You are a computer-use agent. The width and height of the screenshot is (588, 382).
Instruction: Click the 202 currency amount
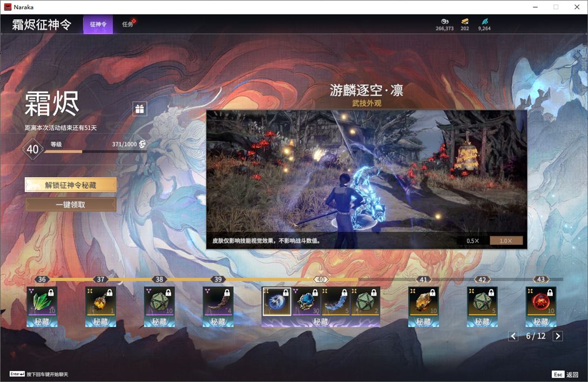[465, 29]
